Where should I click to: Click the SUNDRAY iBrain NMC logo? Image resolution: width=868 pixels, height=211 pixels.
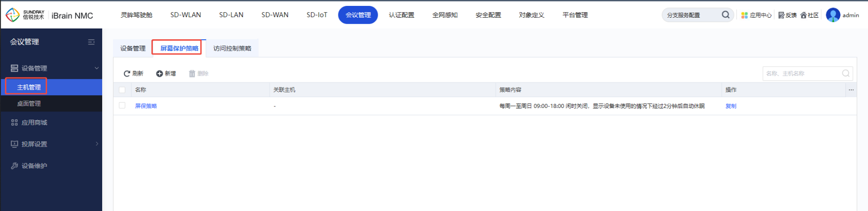(x=49, y=15)
